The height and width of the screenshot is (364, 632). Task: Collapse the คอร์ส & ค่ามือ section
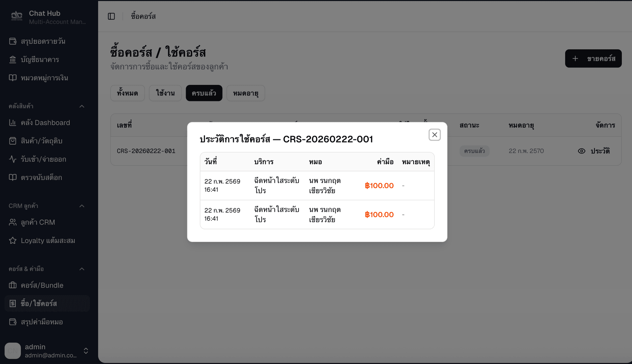[82, 269]
